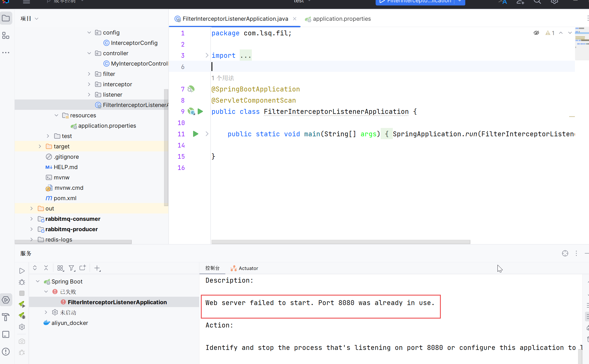This screenshot has height=364, width=589.
Task: Click the warning count indicator in editor
Action: point(550,33)
